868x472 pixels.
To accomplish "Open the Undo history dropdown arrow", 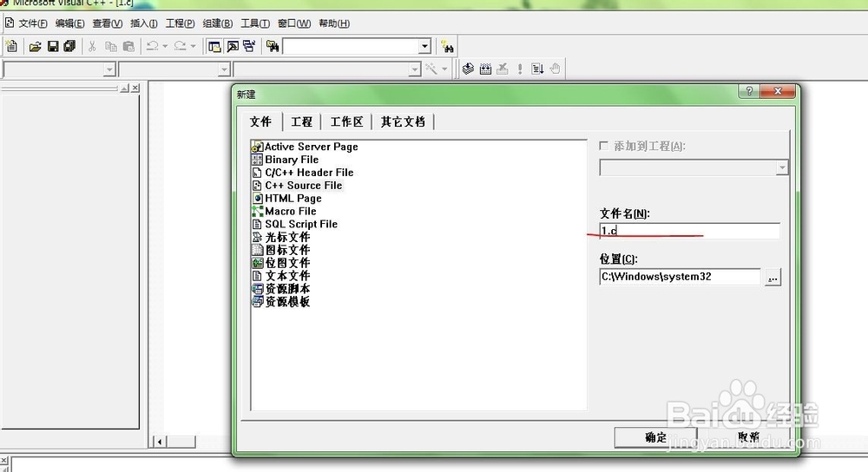I will coord(165,47).
